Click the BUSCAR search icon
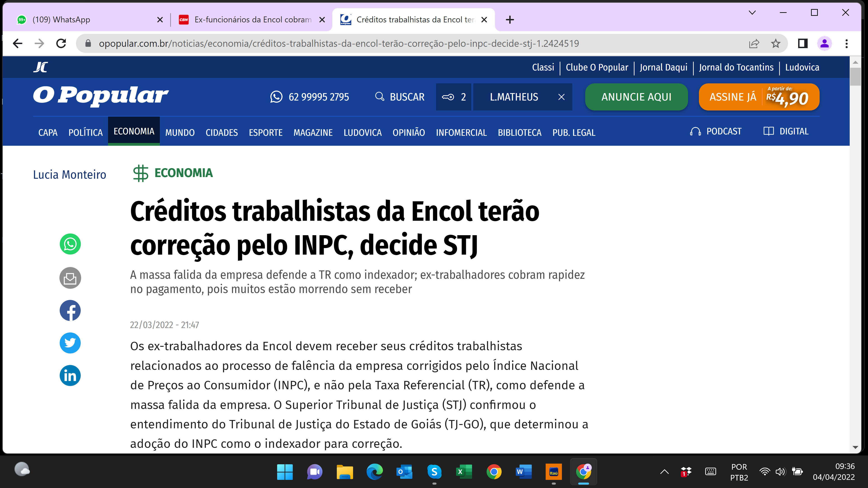868x488 pixels. click(380, 97)
